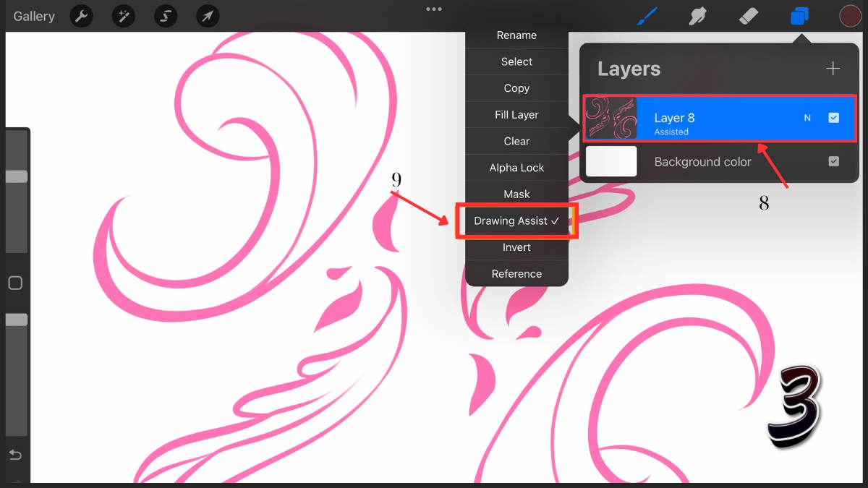
Task: Choose Fill Layer from layer menu
Action: (x=516, y=114)
